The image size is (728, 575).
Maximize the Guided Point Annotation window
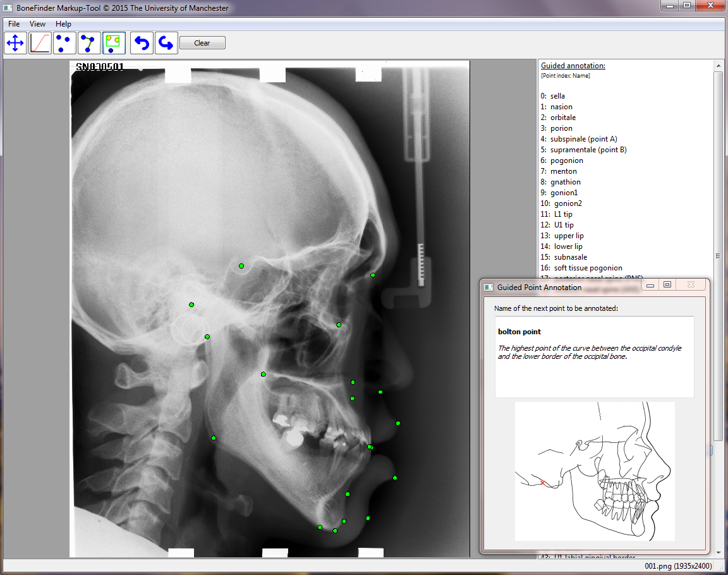pos(667,286)
